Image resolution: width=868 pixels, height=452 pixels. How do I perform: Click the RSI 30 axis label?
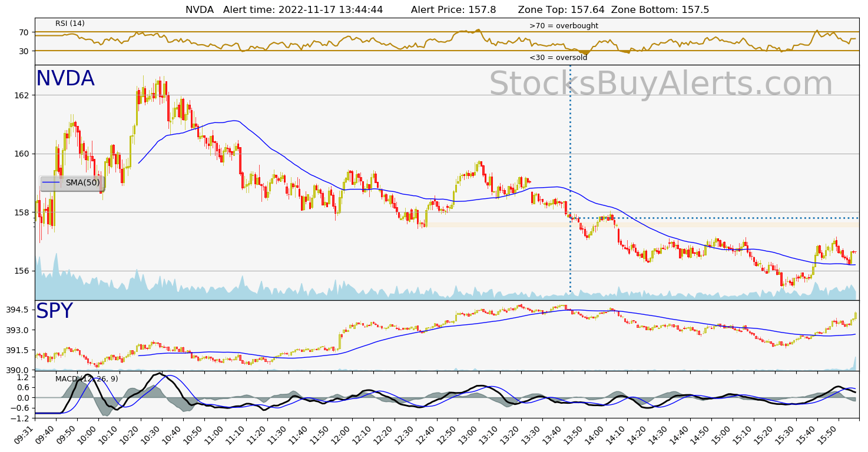pyautogui.click(x=24, y=51)
